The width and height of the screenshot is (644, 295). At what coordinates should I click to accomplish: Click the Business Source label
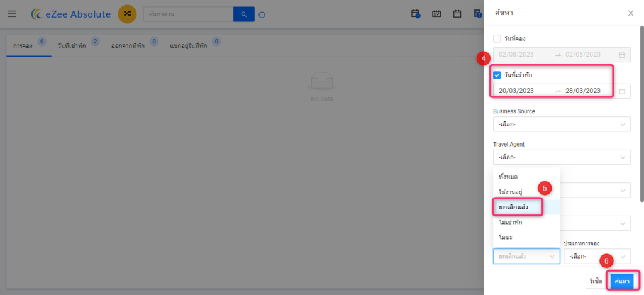[x=514, y=111]
